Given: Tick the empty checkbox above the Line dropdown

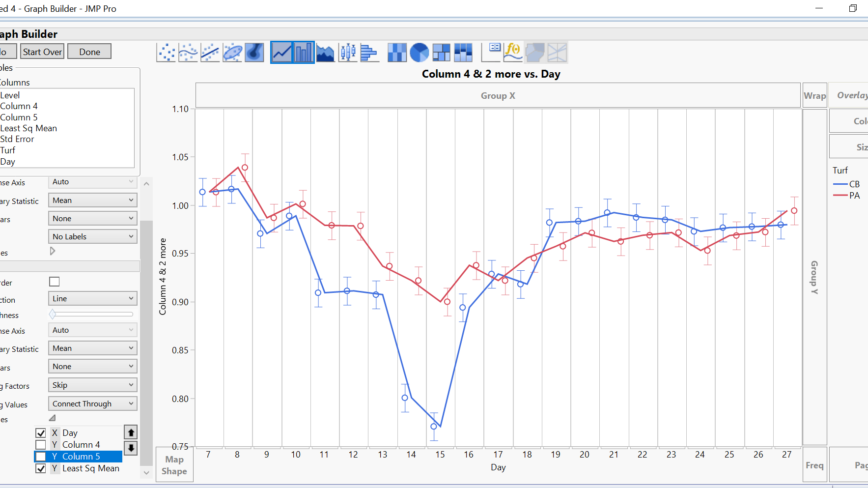Looking at the screenshot, I should pyautogui.click(x=55, y=282).
